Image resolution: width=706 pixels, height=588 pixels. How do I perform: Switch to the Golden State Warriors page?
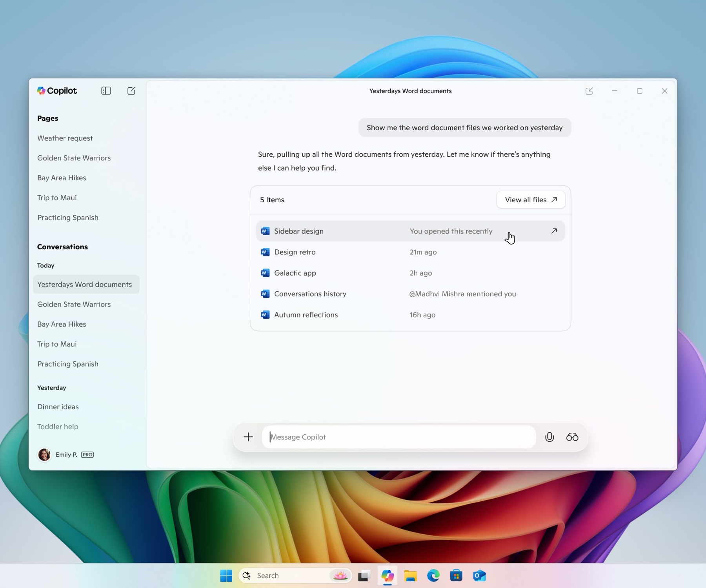click(74, 158)
